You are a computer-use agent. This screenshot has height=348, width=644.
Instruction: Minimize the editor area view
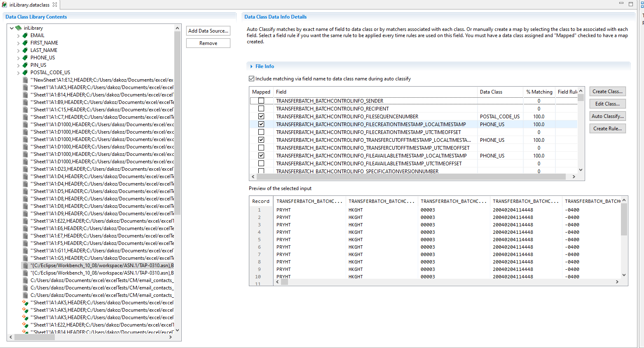pyautogui.click(x=621, y=4)
